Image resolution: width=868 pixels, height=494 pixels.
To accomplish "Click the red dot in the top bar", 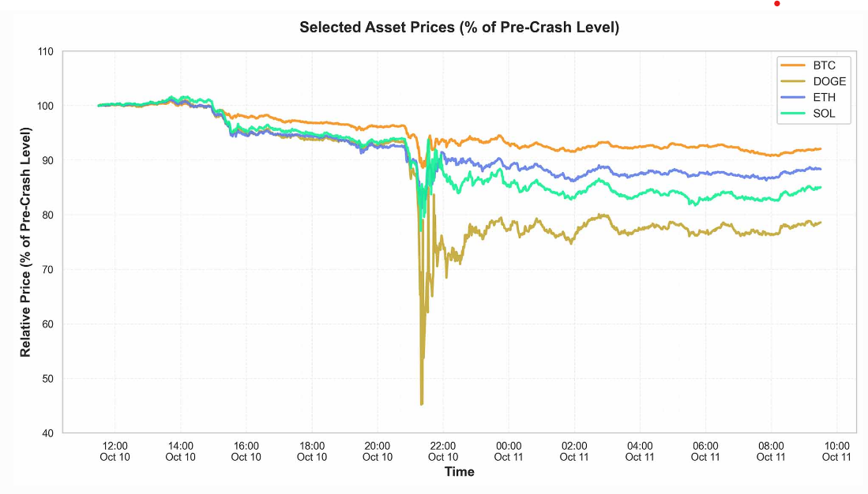I will pos(777,3).
